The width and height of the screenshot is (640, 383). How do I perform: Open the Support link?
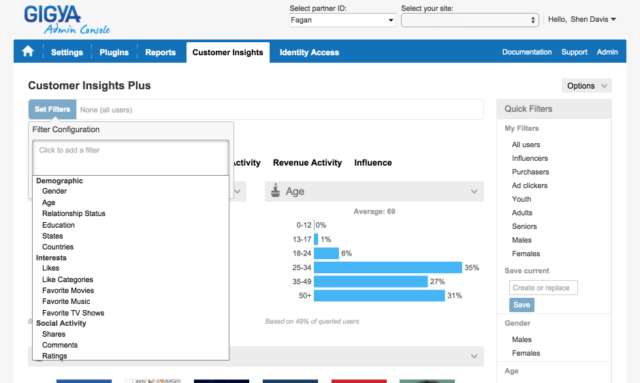tap(574, 52)
